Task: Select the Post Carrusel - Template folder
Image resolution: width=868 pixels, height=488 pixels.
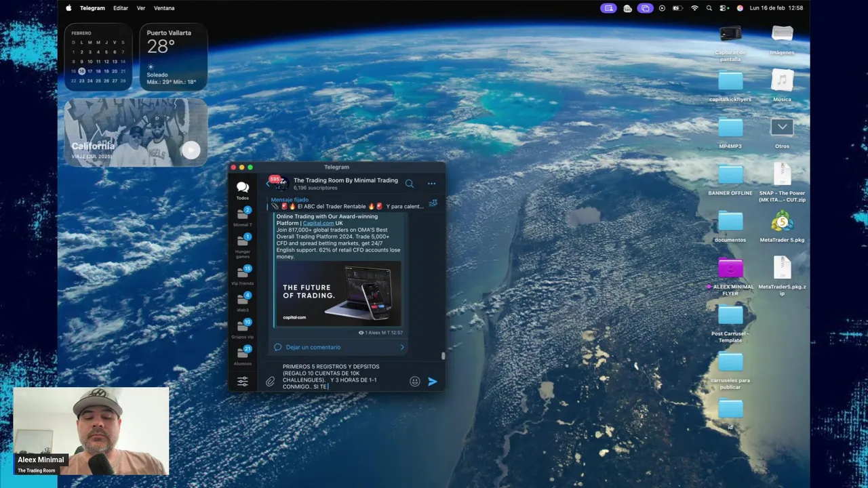Action: (x=730, y=323)
